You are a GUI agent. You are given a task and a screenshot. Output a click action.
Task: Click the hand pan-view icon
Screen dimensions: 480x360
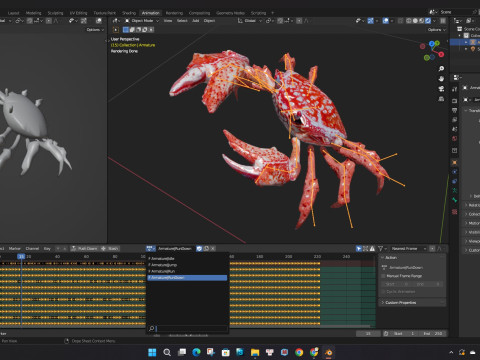click(x=441, y=79)
